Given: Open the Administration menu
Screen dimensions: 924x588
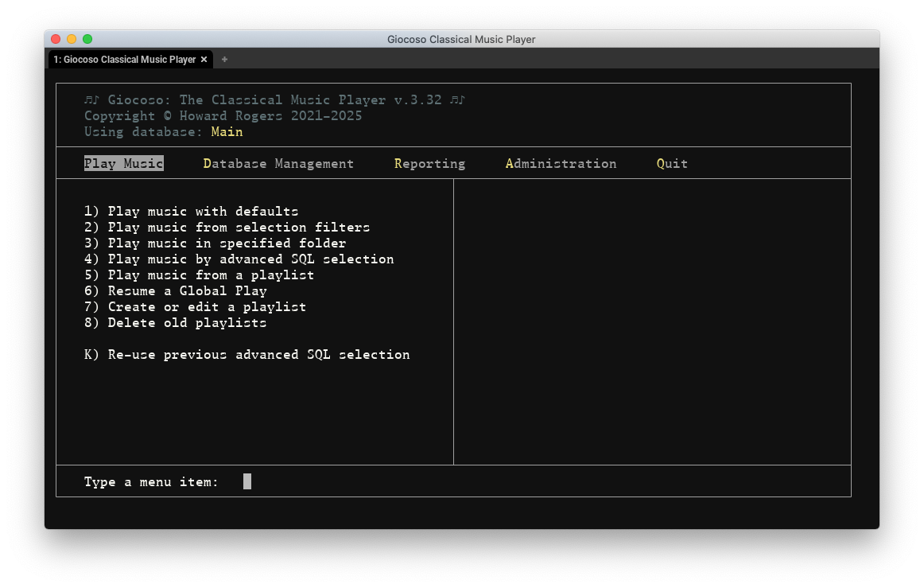Looking at the screenshot, I should coord(561,163).
